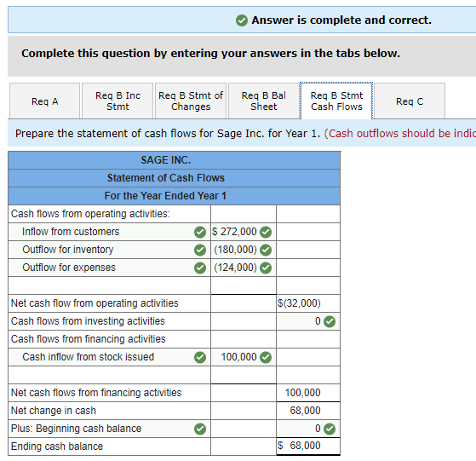
Task: Click checkmark icon beside 'Answer is complete and correct'
Action: (x=242, y=20)
